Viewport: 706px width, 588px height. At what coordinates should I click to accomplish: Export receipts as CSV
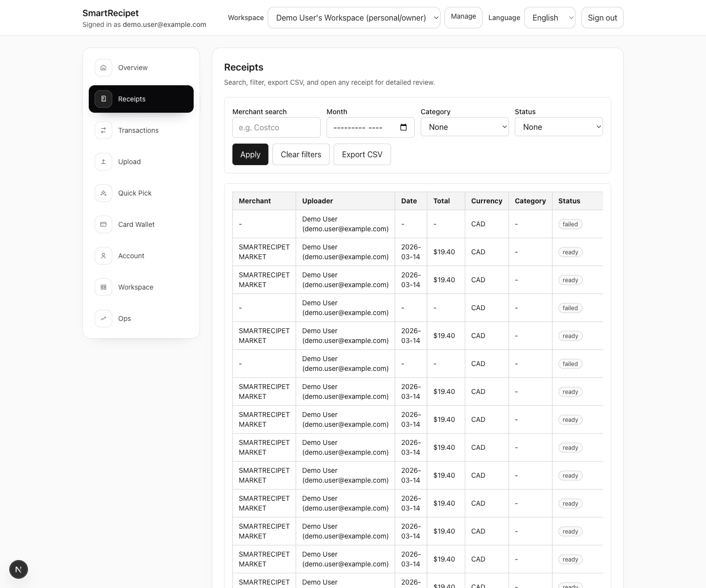[362, 154]
